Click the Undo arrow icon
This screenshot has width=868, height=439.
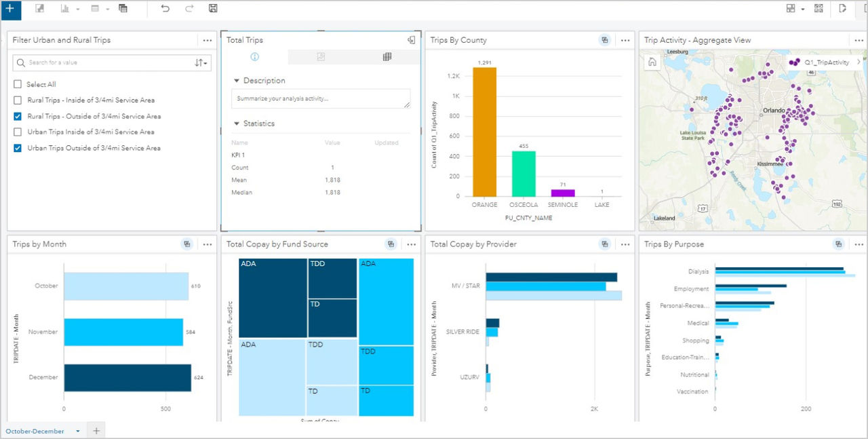coord(165,9)
